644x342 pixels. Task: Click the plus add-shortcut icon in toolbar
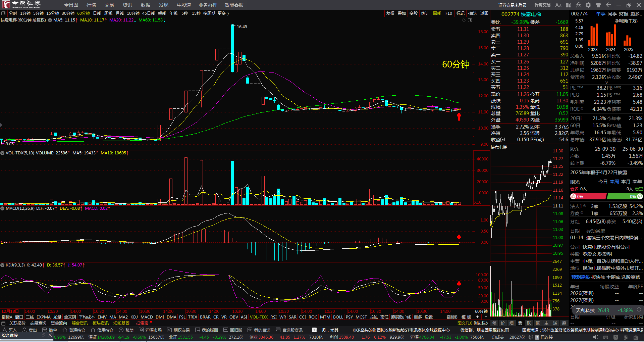[x=314, y=330]
